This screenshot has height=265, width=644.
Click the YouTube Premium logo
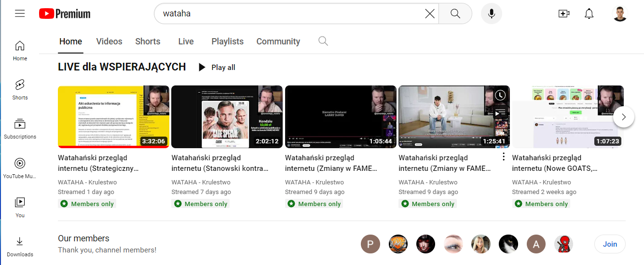(65, 14)
